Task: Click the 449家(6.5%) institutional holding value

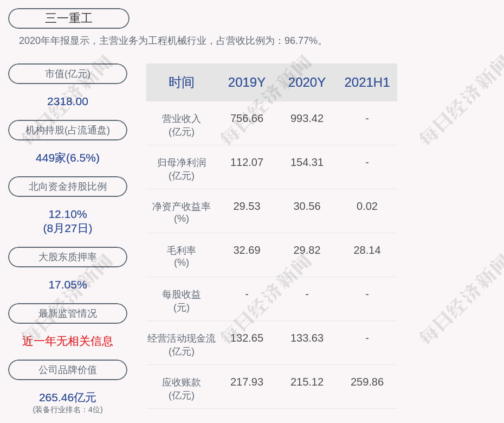Action: tap(68, 158)
